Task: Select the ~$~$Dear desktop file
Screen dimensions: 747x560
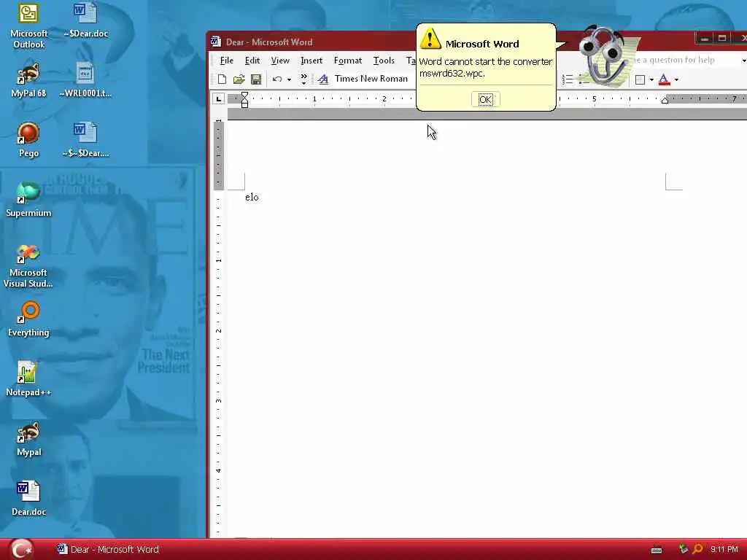Action: [x=86, y=140]
